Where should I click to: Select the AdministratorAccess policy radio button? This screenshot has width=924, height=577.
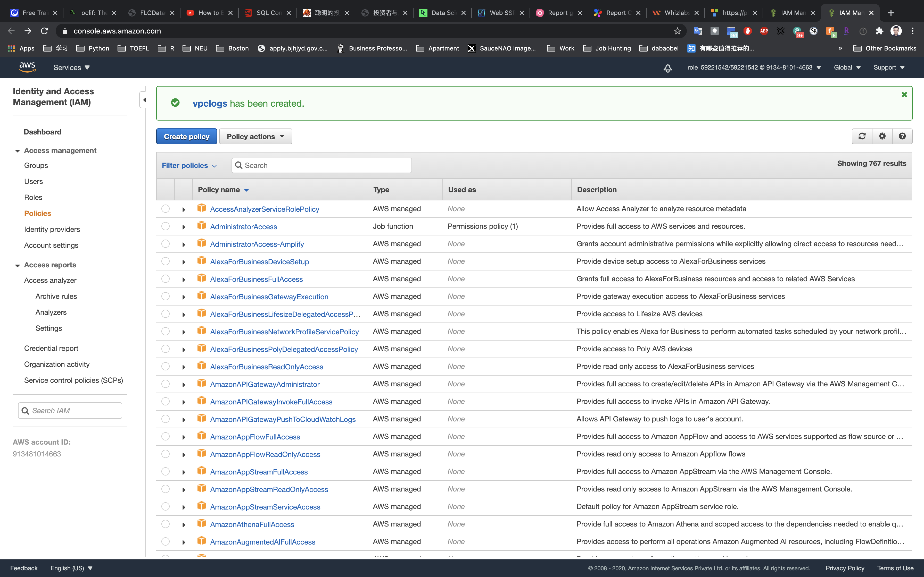click(x=165, y=226)
